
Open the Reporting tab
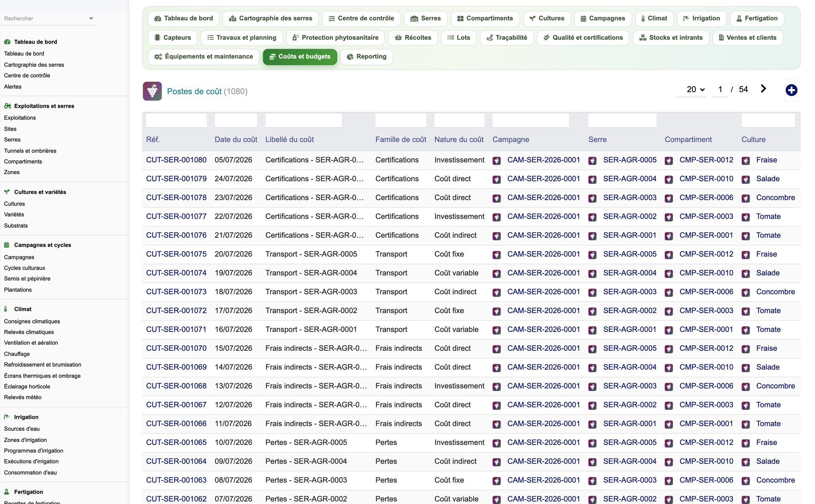click(366, 57)
